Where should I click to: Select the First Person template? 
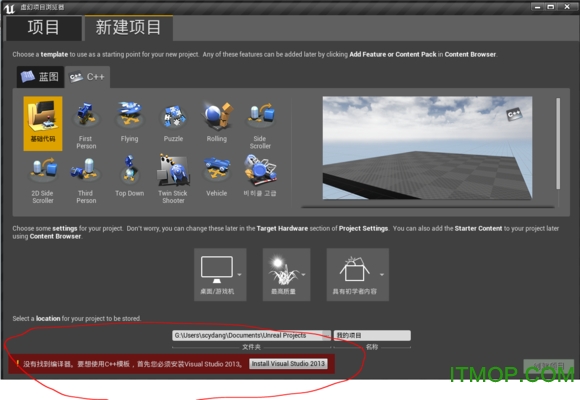coord(86,126)
